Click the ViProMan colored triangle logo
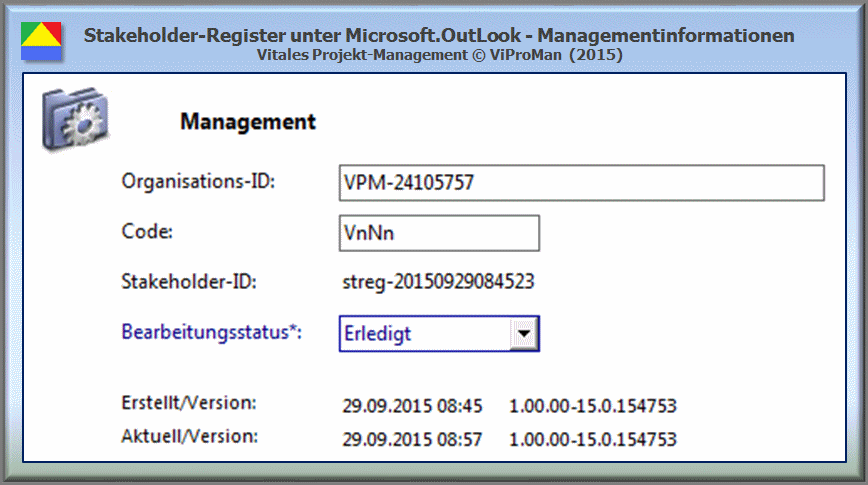This screenshot has width=868, height=485. tap(41, 41)
